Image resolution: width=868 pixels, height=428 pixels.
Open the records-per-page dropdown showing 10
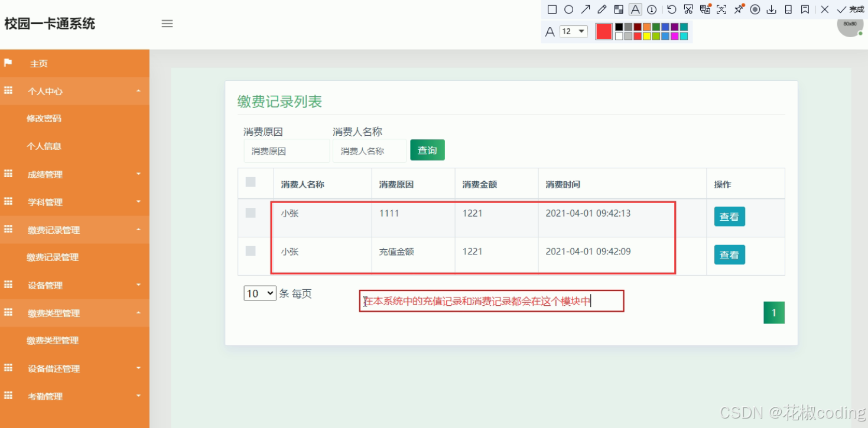click(259, 293)
